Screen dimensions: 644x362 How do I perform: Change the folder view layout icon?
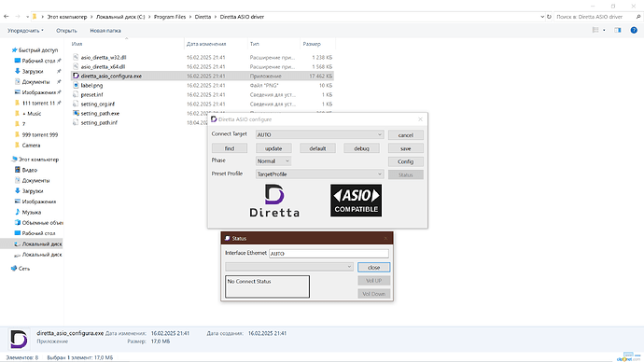click(x=595, y=30)
